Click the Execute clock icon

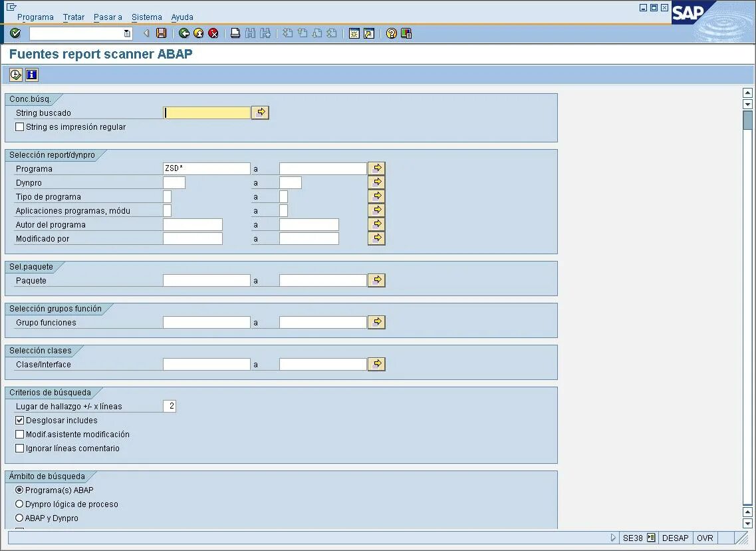point(16,75)
